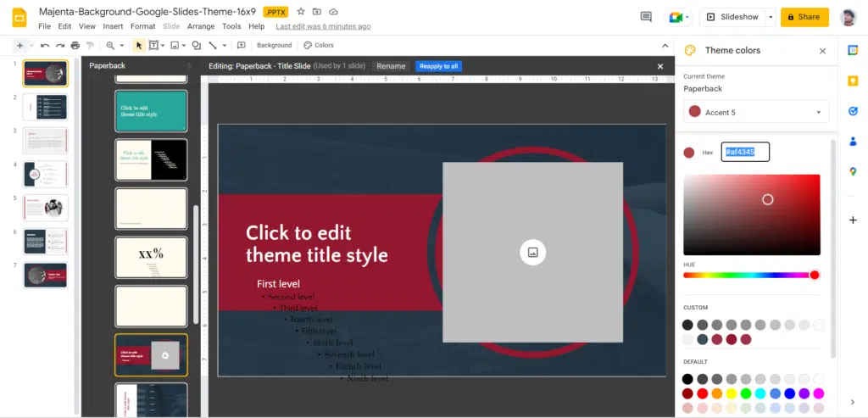Viewport: 868px width, 418px height.
Task: Click the Undo arrow in the toolbar
Action: (x=45, y=45)
